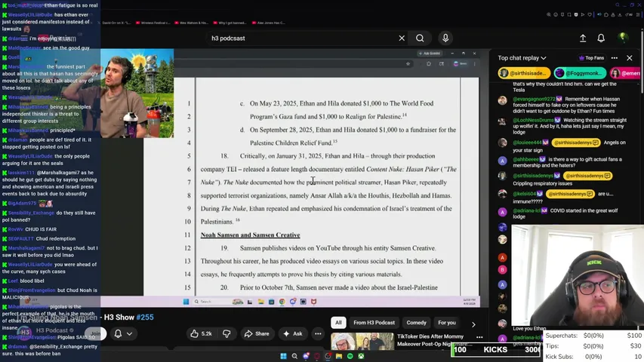
Task: Open the YouTube account avatar menu
Action: coord(623,38)
